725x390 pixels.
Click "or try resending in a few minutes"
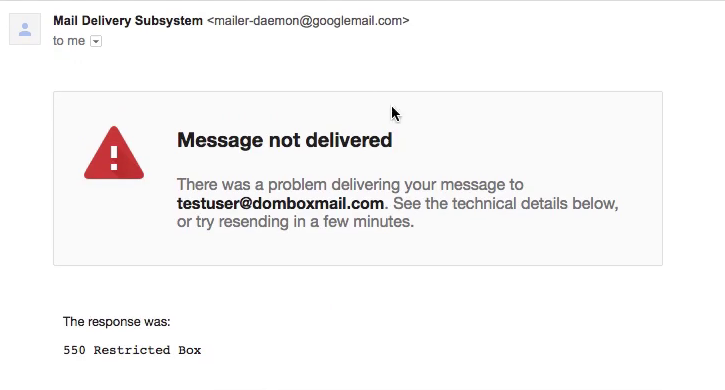(295, 222)
